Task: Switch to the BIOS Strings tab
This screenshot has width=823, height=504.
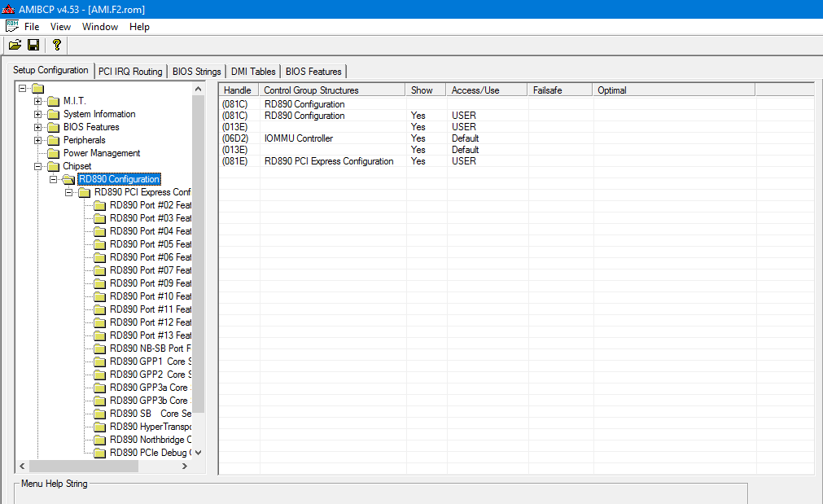Action: pyautogui.click(x=197, y=72)
